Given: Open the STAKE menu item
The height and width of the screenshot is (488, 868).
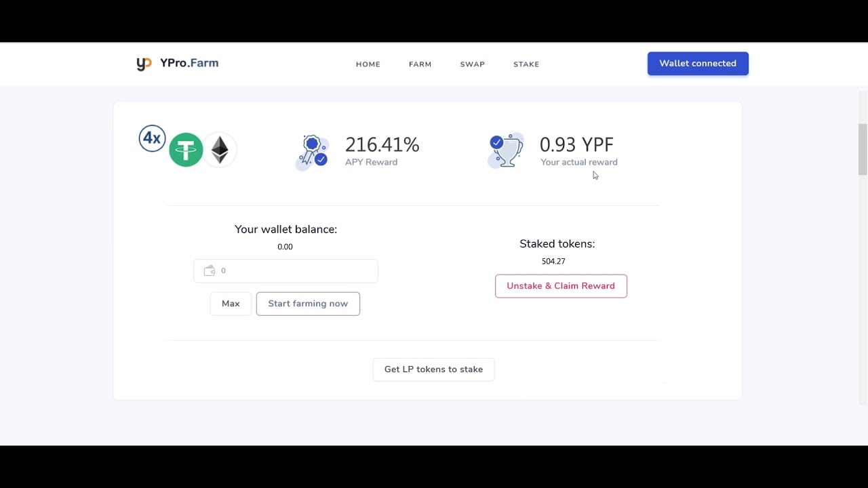Looking at the screenshot, I should (x=526, y=64).
